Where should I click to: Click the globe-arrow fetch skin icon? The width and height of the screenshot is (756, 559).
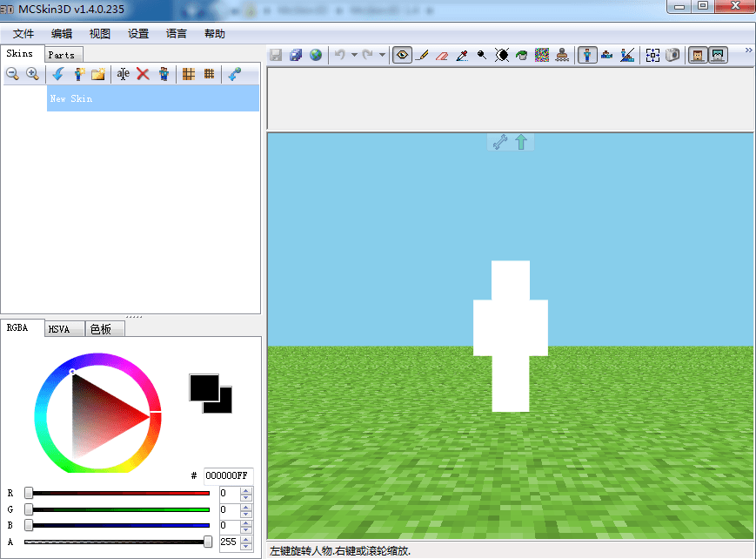click(234, 74)
